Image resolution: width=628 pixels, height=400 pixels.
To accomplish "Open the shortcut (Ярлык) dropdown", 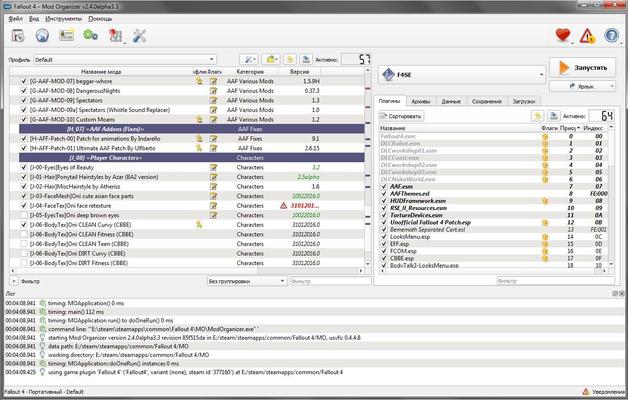I will pyautogui.click(x=612, y=86).
